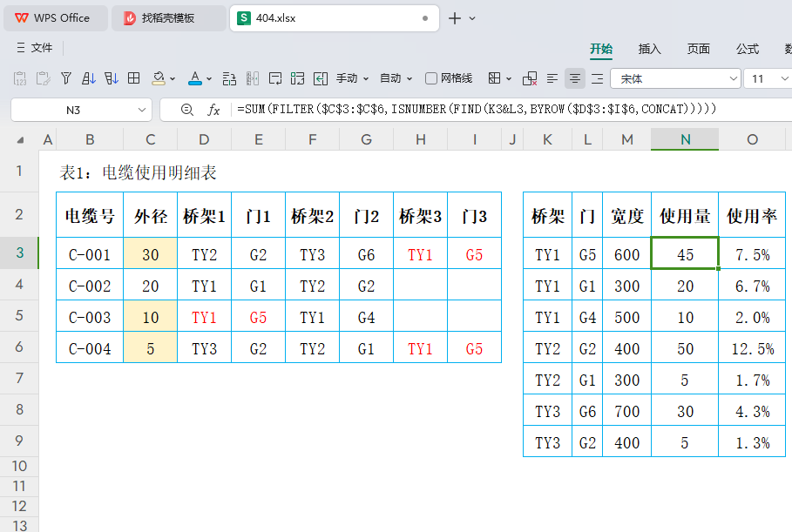The height and width of the screenshot is (532, 792).
Task: Sort descending with the blue arrow icon
Action: 112,78
